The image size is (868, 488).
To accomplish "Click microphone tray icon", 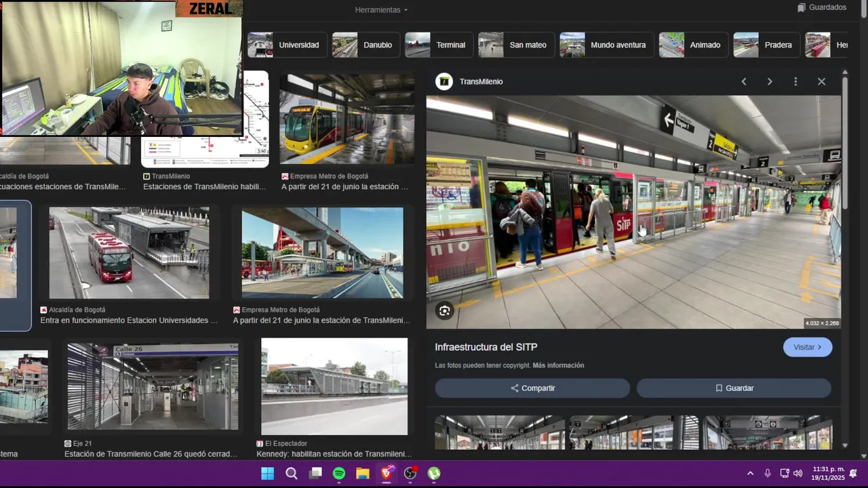I will (768, 474).
